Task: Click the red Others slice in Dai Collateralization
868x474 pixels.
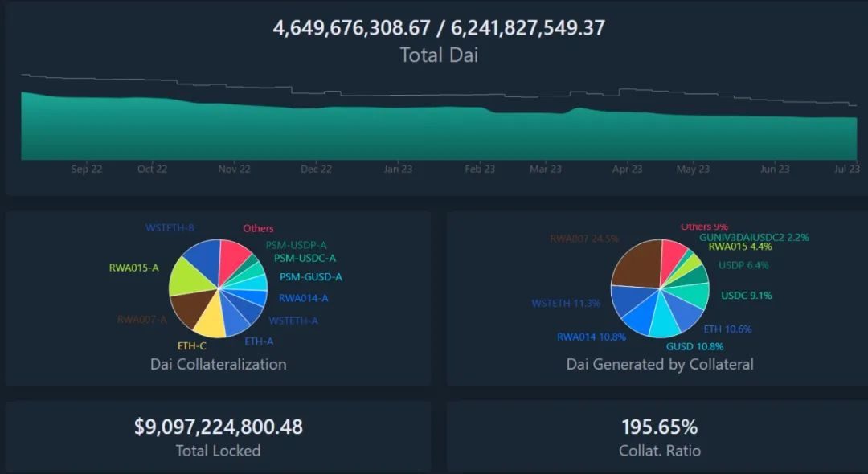Action: (x=234, y=257)
